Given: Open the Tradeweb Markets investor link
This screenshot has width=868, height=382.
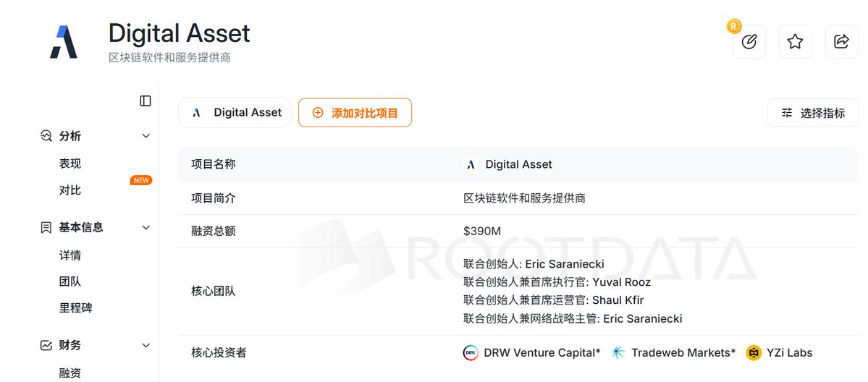Looking at the screenshot, I should tap(683, 353).
